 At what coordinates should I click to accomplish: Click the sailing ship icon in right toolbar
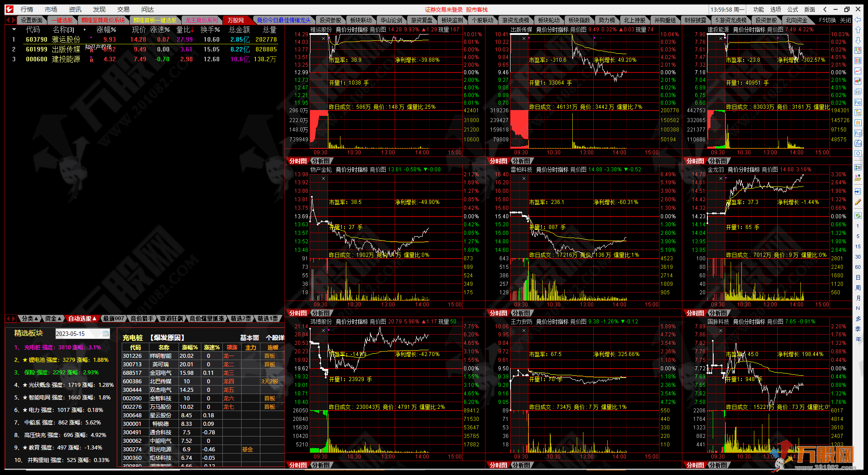(858, 178)
